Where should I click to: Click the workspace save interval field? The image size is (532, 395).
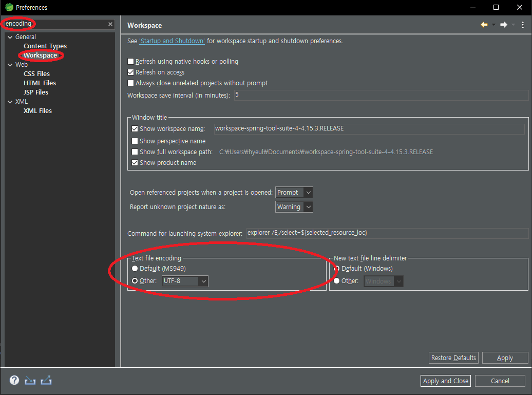(x=381, y=95)
